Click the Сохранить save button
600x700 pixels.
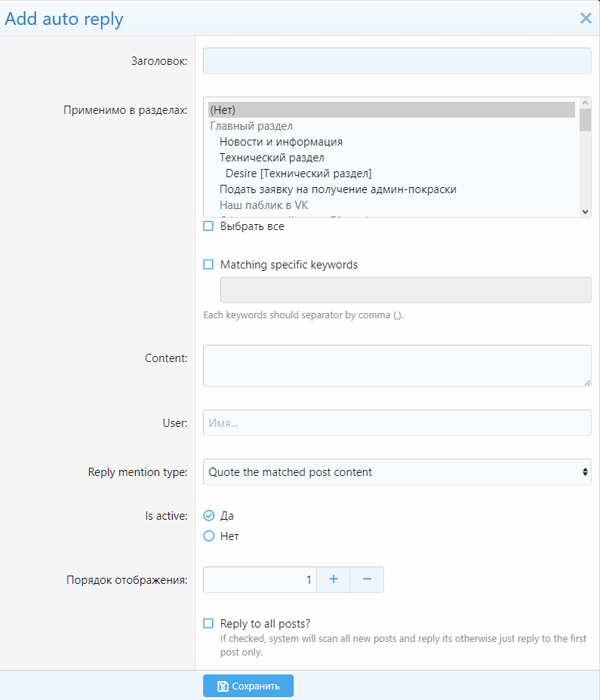248,686
